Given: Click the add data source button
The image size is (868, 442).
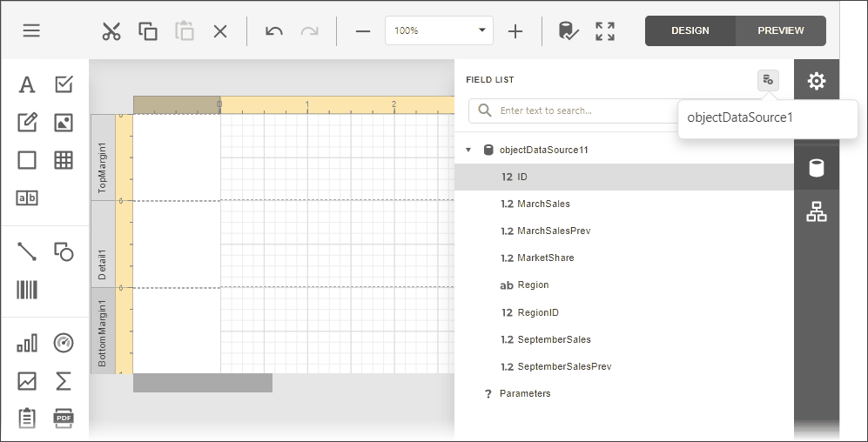Looking at the screenshot, I should [768, 80].
